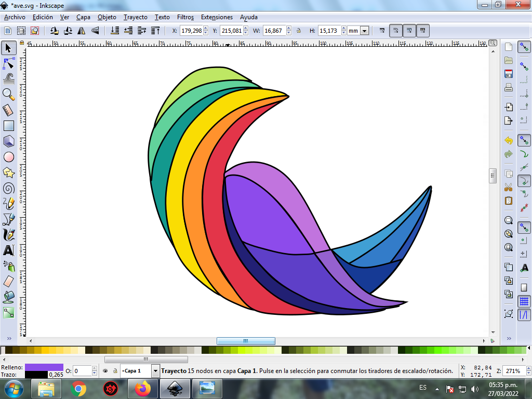Select the node editing tool
The image size is (532, 399).
[x=8, y=64]
